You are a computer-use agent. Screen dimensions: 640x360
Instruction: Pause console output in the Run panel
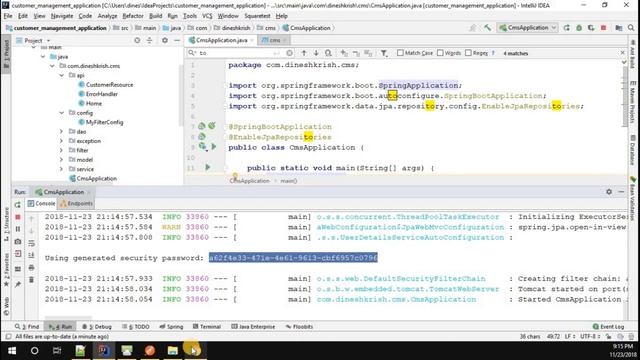pos(18,229)
